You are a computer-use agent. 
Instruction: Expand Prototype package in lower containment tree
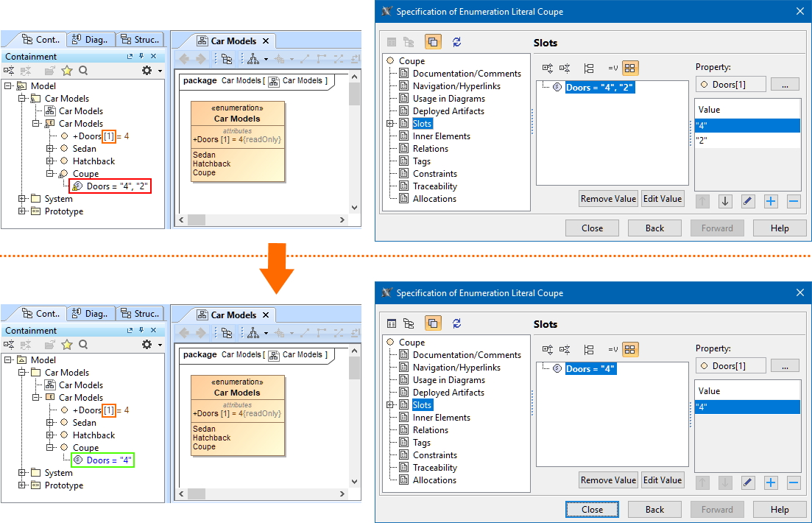pos(22,485)
